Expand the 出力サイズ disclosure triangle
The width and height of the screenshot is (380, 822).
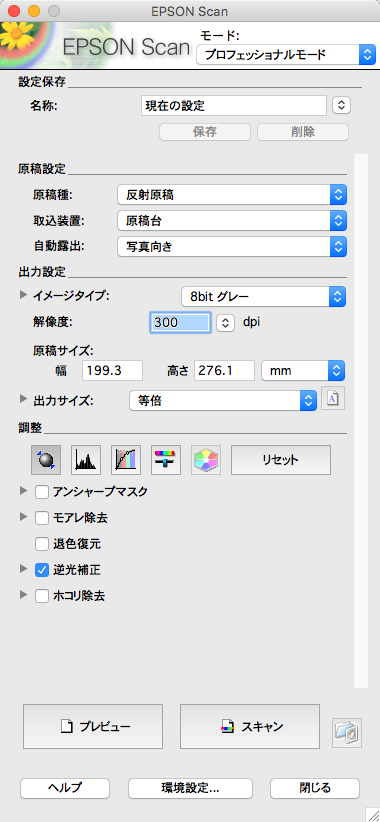tap(23, 399)
